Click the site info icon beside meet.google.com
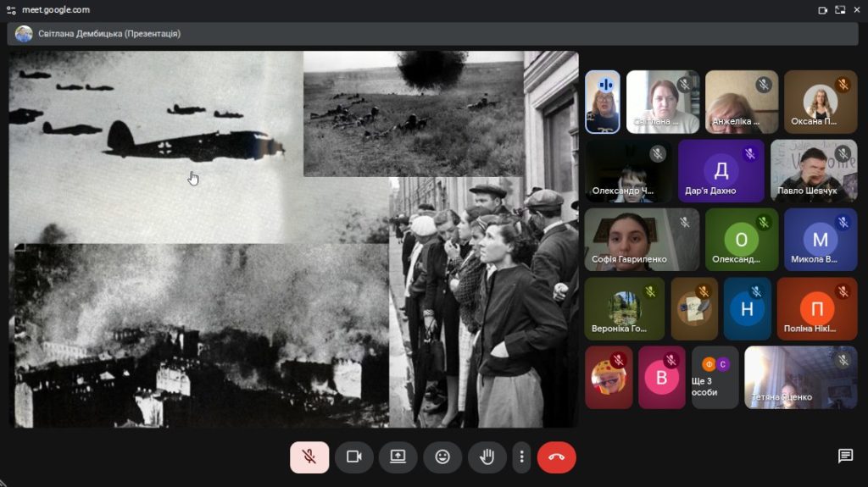Image resolution: width=868 pixels, height=487 pixels. [x=11, y=10]
